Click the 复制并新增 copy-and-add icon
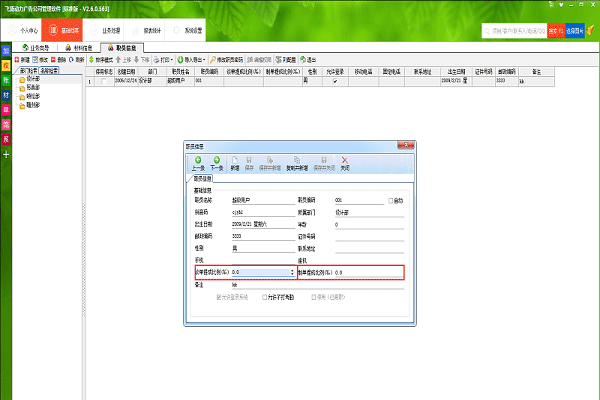Viewport: 600px width, 400px height. (298, 159)
